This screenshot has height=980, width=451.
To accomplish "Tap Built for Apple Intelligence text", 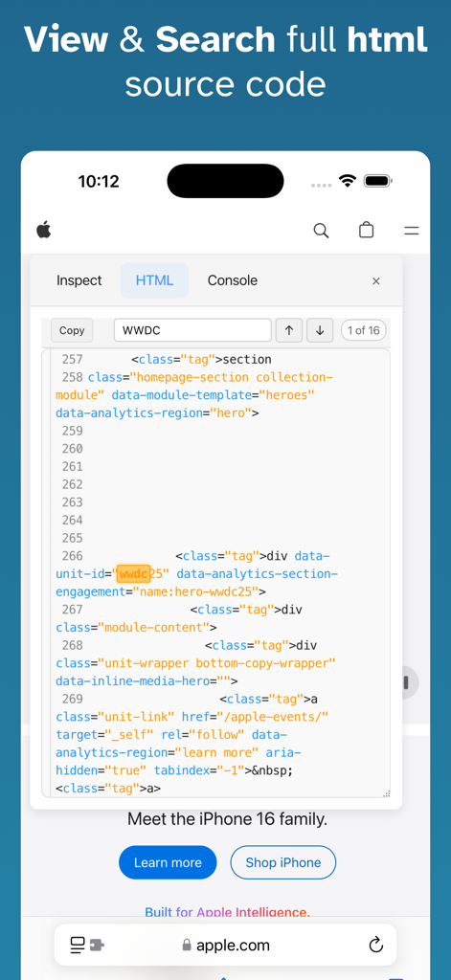I will [x=228, y=912].
